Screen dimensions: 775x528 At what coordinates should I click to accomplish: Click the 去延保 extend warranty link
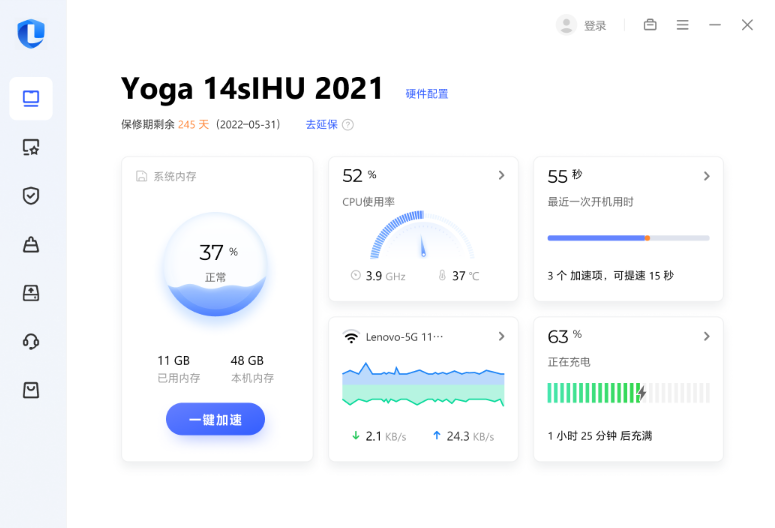pos(322,125)
